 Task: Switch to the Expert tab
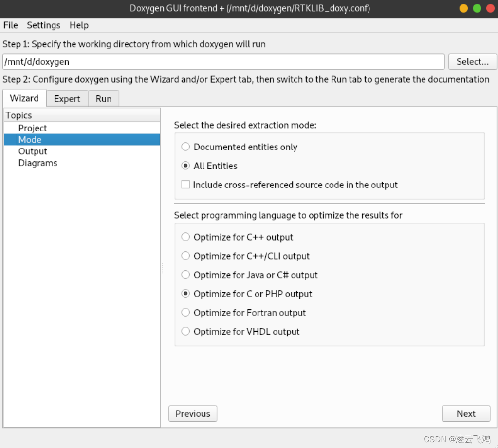[x=67, y=99]
